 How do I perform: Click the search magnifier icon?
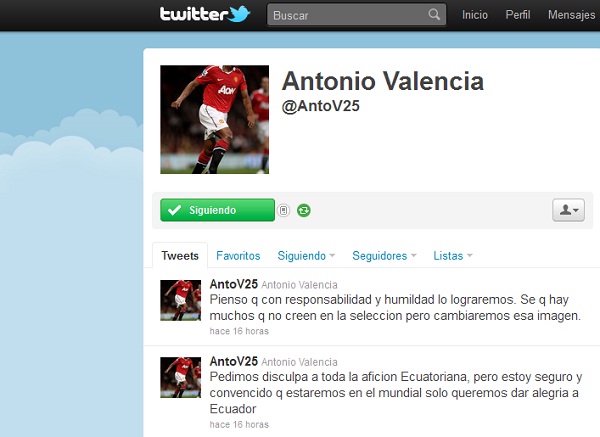[434, 15]
